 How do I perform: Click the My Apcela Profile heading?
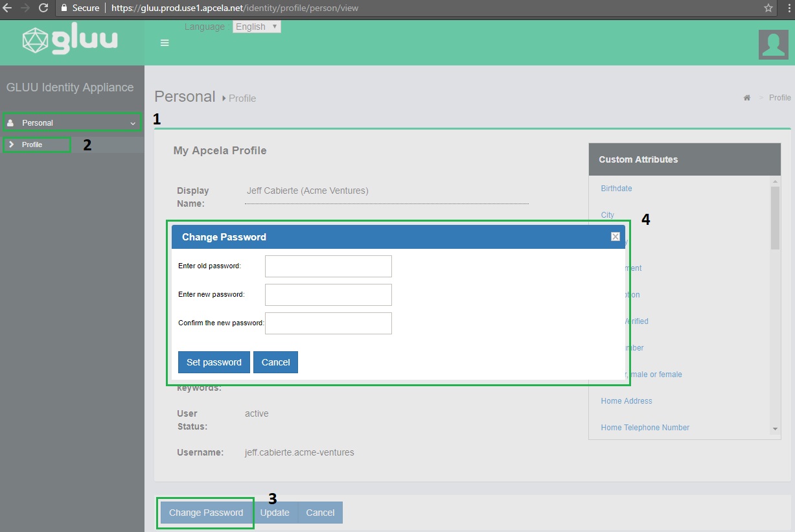pos(220,150)
